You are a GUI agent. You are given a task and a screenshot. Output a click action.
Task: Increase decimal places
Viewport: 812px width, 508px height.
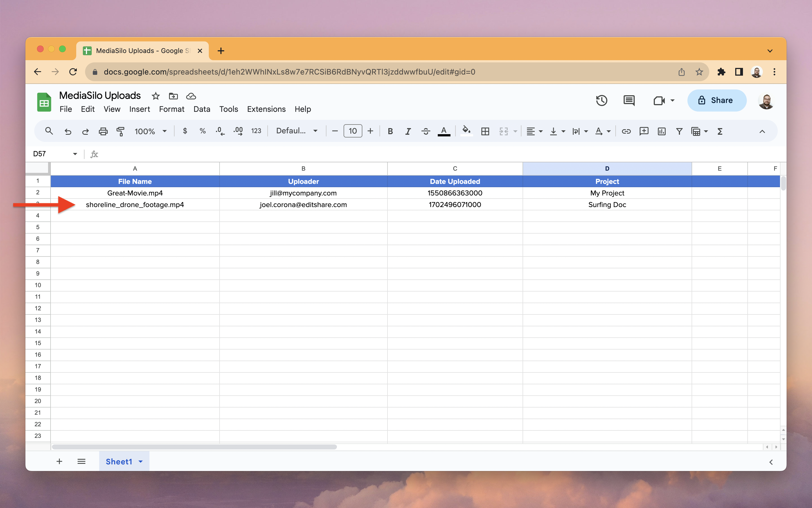click(x=238, y=131)
